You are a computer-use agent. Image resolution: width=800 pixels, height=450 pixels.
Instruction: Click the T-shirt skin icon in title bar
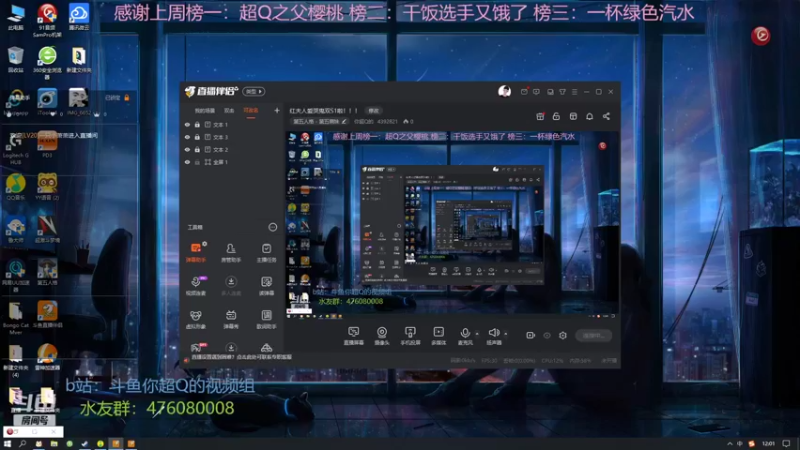[562, 92]
